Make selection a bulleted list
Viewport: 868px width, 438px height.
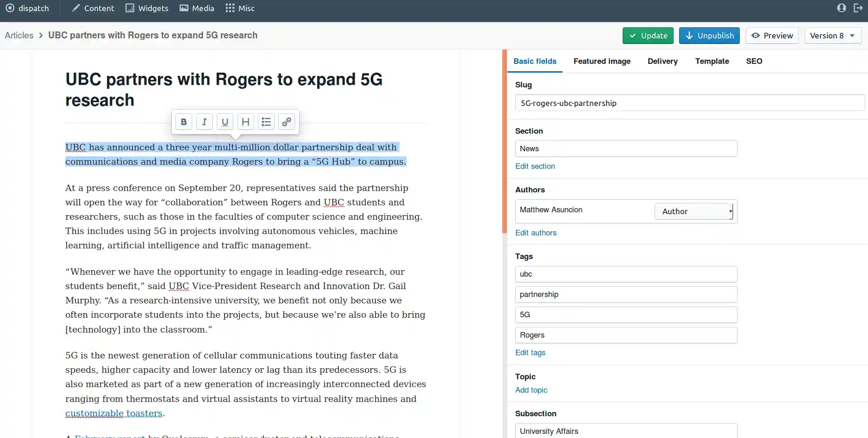[x=266, y=122]
